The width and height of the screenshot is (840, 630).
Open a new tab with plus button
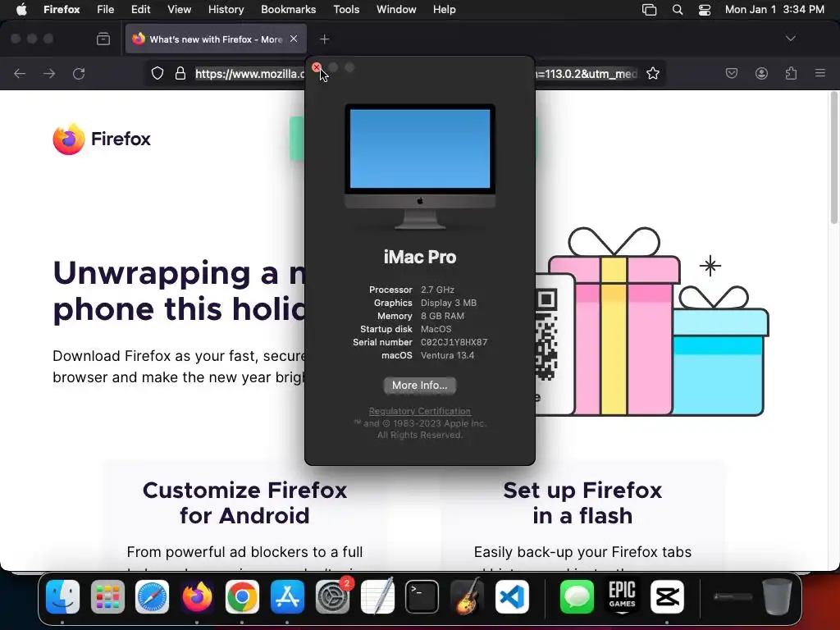pos(324,39)
